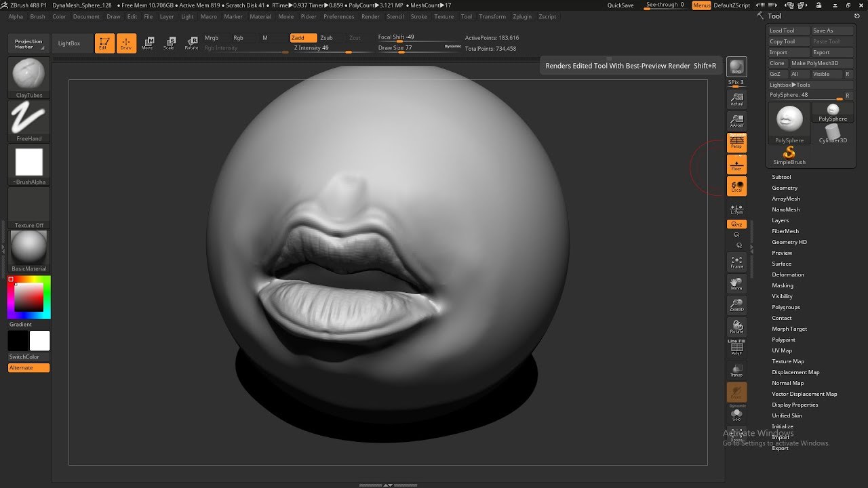Click the AAHalf zoom icon
Image resolution: width=868 pixels, height=488 pixels.
point(736,121)
